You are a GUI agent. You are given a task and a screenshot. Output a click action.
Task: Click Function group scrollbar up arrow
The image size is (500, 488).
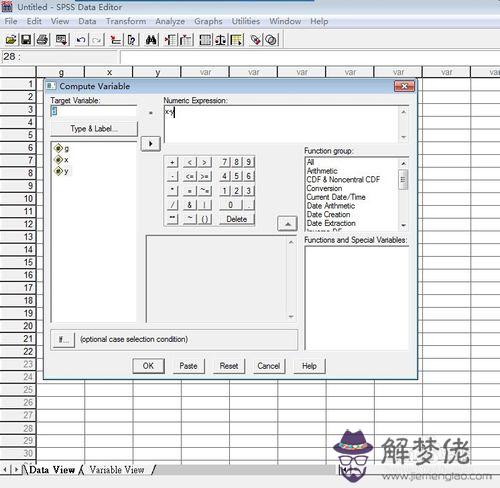point(403,163)
